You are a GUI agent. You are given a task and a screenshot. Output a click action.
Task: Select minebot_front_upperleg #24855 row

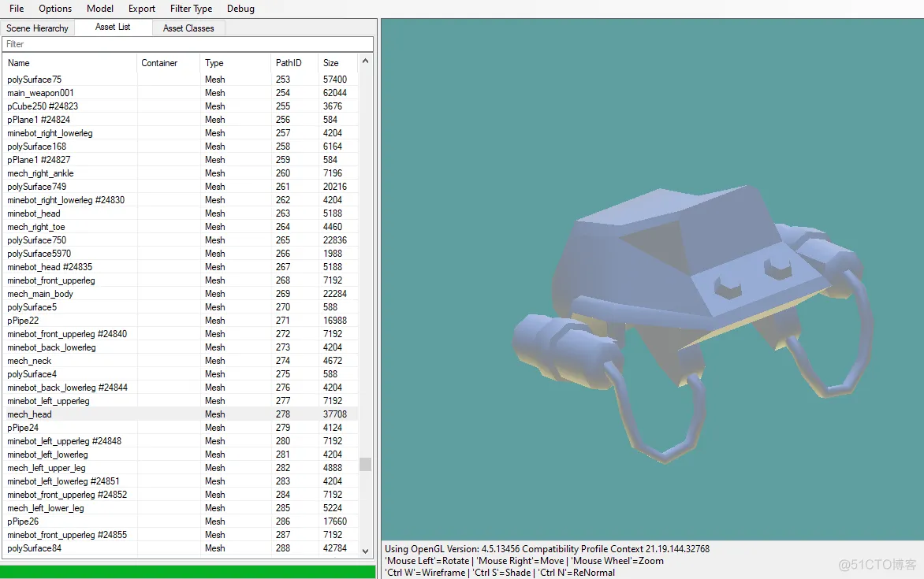point(181,535)
